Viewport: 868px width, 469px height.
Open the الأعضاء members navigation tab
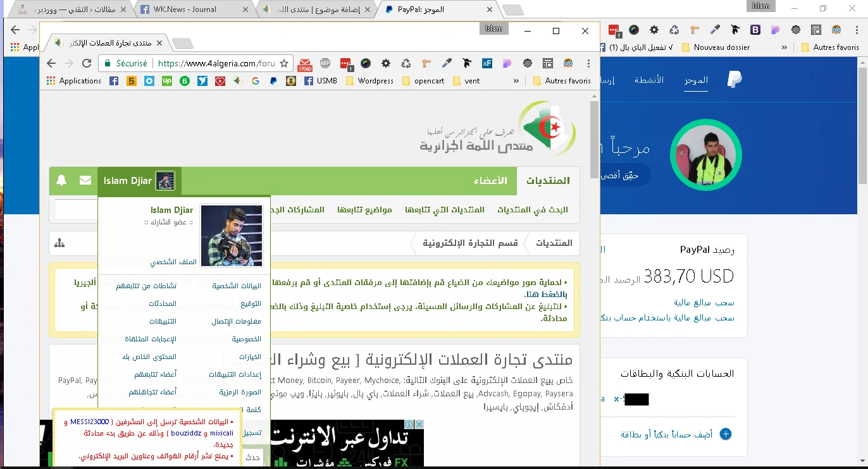[491, 181]
